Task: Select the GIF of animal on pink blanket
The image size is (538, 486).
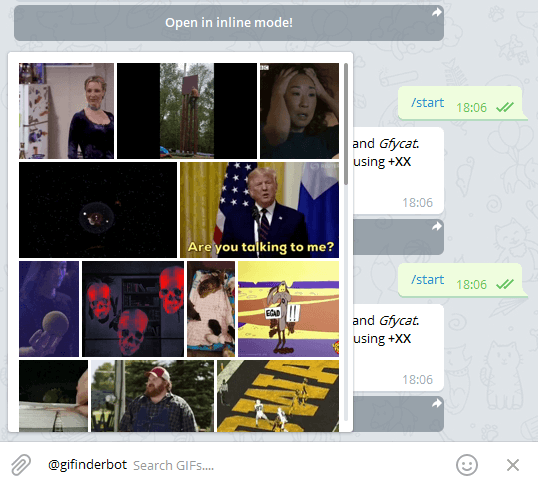Action: (x=211, y=309)
